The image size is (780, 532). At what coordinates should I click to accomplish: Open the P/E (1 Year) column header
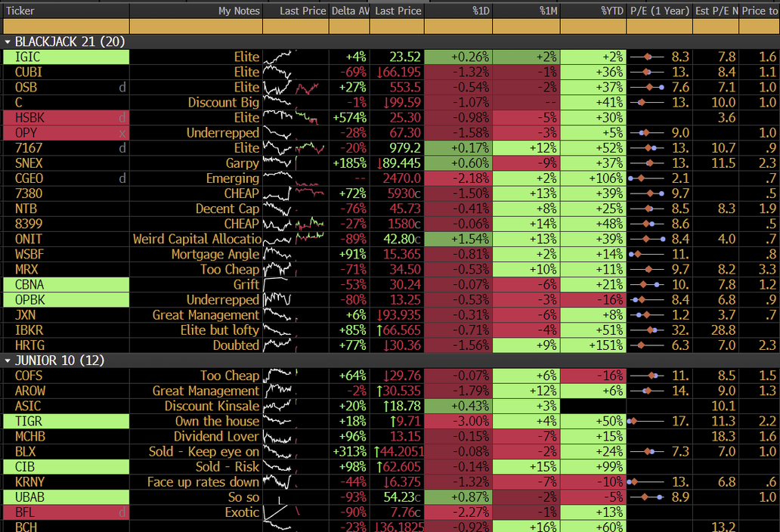(659, 11)
